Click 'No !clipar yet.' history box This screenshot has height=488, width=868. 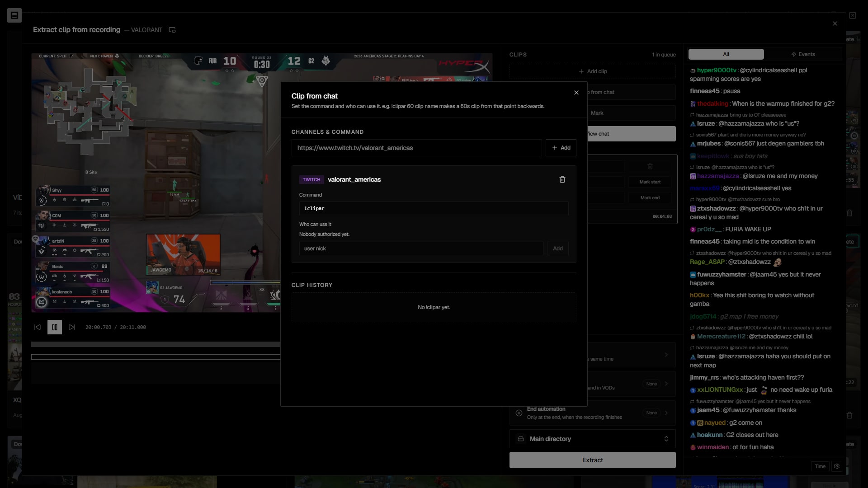pyautogui.click(x=434, y=307)
